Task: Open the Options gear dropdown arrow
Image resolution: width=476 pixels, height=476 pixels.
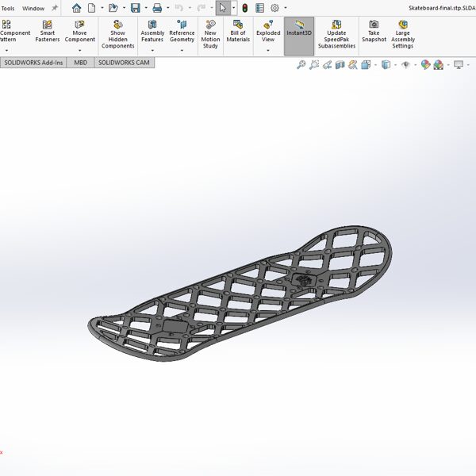Action: tap(286, 8)
